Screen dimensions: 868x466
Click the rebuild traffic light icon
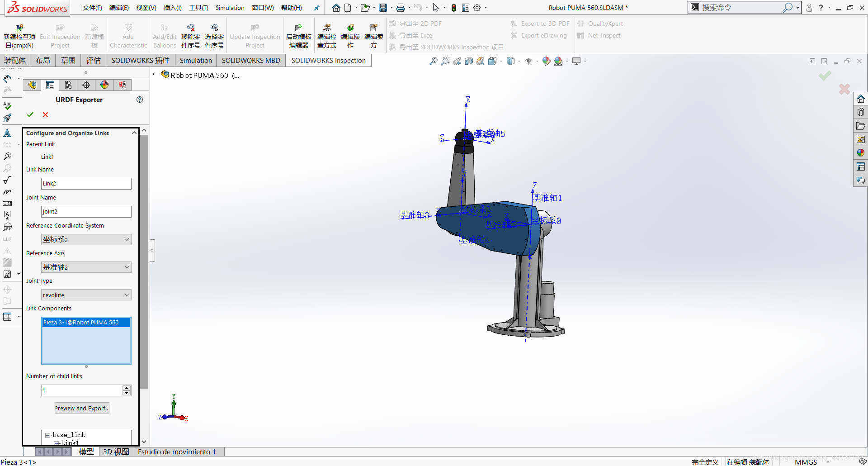click(x=454, y=8)
